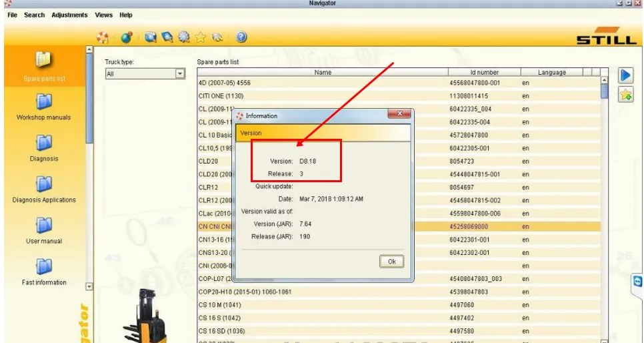Click the parts list scroll up arrow
This screenshot has height=343, width=644.
click(x=604, y=80)
